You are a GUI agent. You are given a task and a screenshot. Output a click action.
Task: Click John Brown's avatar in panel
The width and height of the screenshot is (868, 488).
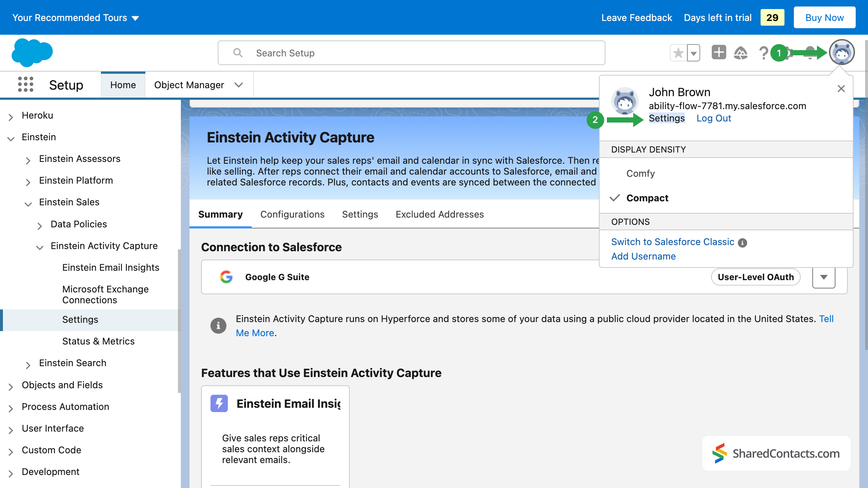tap(625, 101)
